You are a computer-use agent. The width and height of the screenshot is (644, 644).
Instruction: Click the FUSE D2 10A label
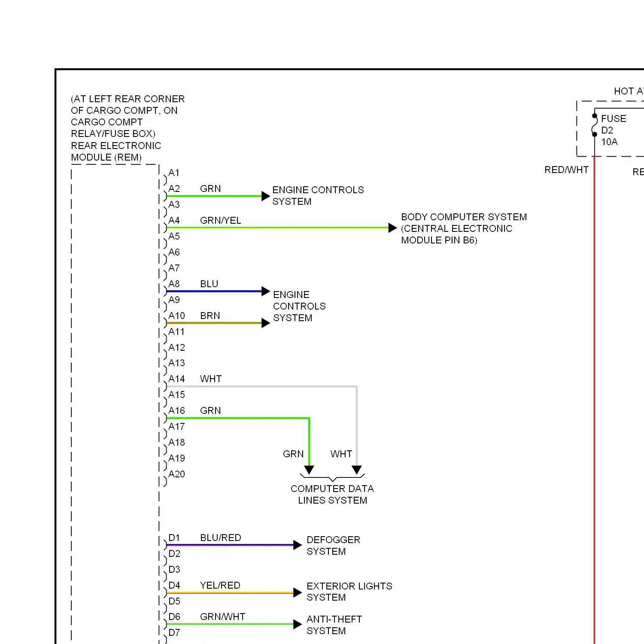(x=614, y=130)
